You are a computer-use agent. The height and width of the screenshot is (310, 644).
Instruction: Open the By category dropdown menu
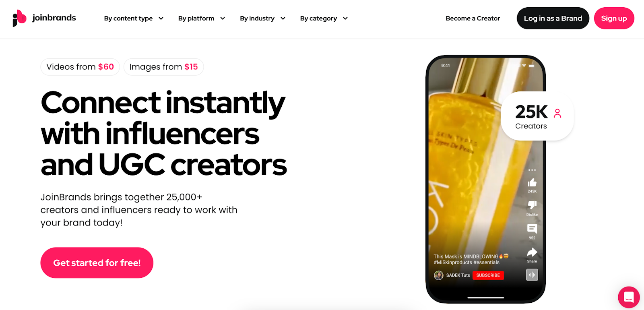pyautogui.click(x=324, y=19)
